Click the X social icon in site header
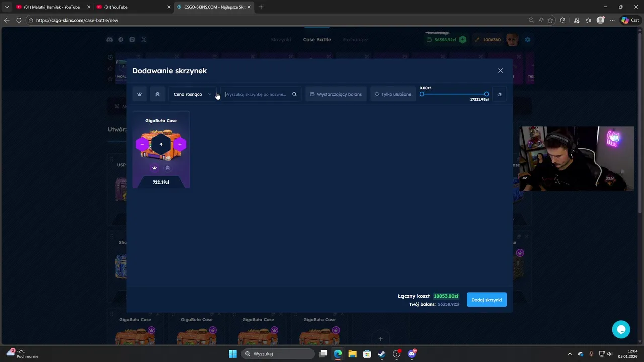Screen dimensions: 644x362 [x=144, y=40]
